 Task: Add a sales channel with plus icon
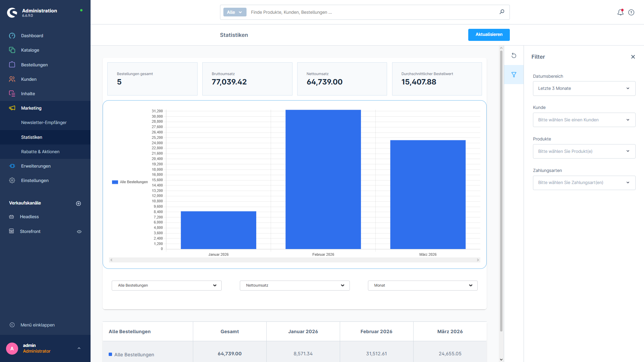click(78, 203)
